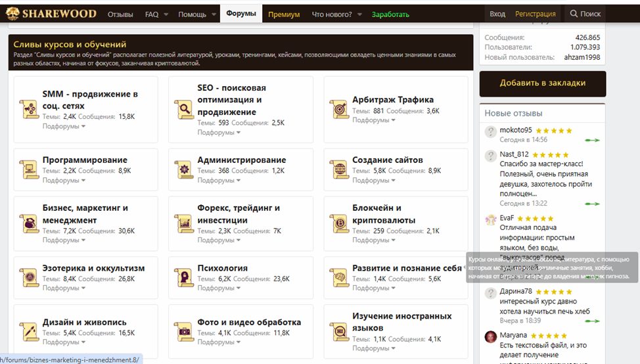Open Фото и видео обработка forum

pyautogui.click(x=249, y=323)
